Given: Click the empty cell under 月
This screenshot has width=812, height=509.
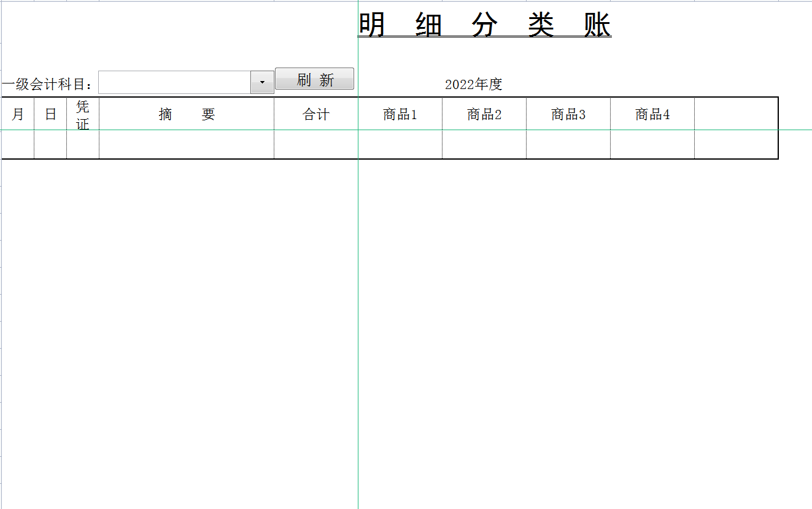Looking at the screenshot, I should click(x=18, y=144).
